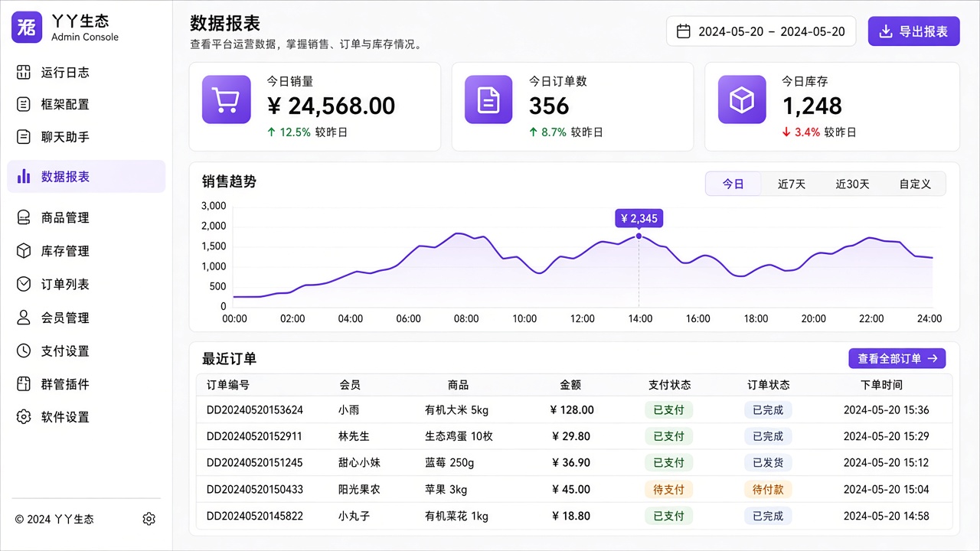Screen dimensions: 980x551
Task: Click the 金额 column header
Action: coord(570,385)
